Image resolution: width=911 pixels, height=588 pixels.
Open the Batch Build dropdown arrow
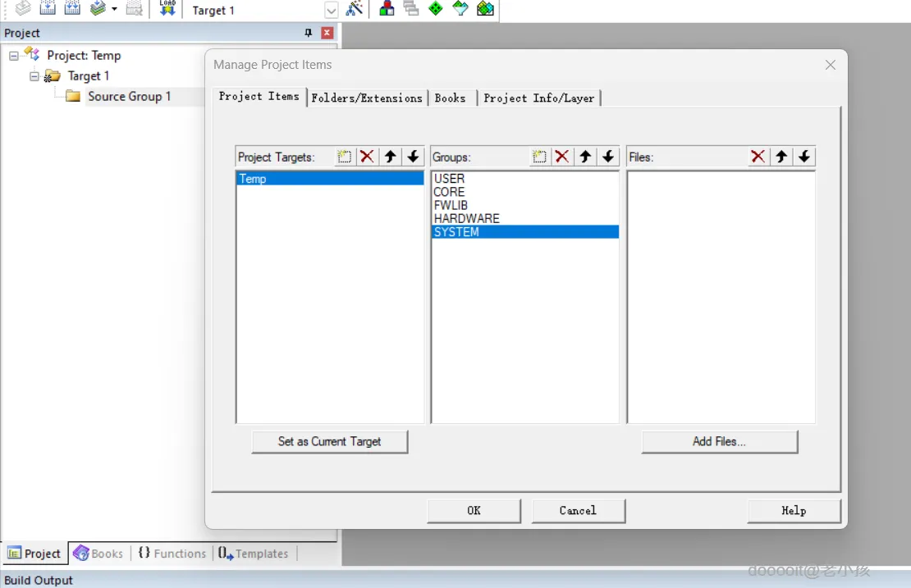[114, 9]
